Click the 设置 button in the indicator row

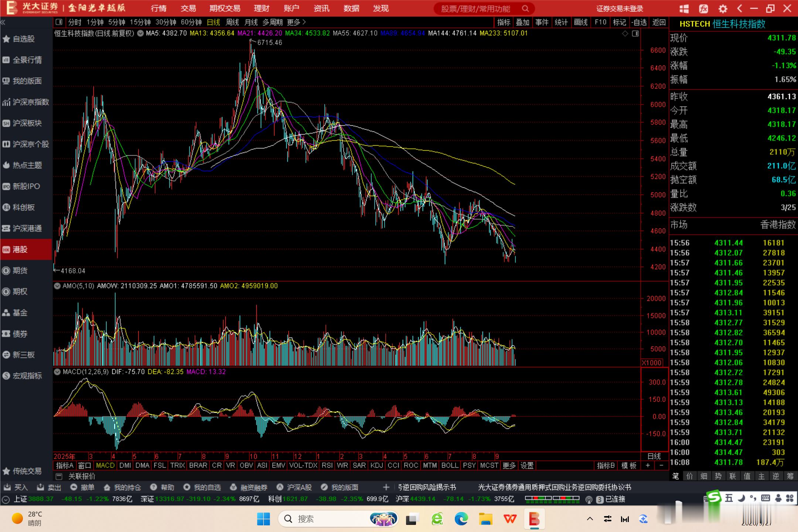click(x=527, y=465)
